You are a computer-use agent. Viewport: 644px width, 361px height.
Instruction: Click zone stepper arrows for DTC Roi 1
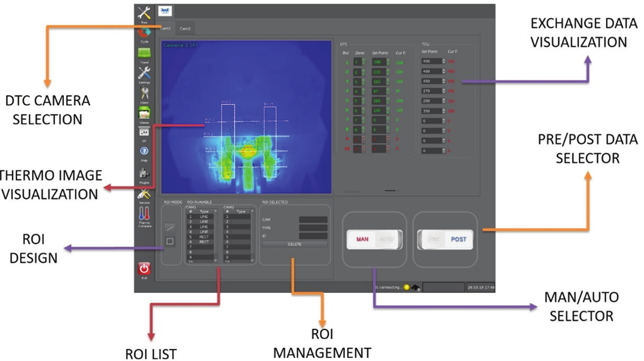coord(363,62)
